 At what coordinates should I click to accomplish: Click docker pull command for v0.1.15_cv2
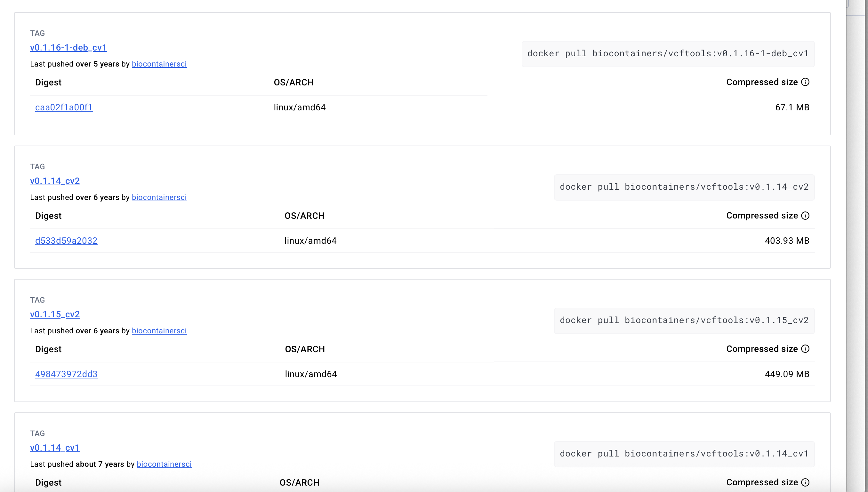pos(684,320)
